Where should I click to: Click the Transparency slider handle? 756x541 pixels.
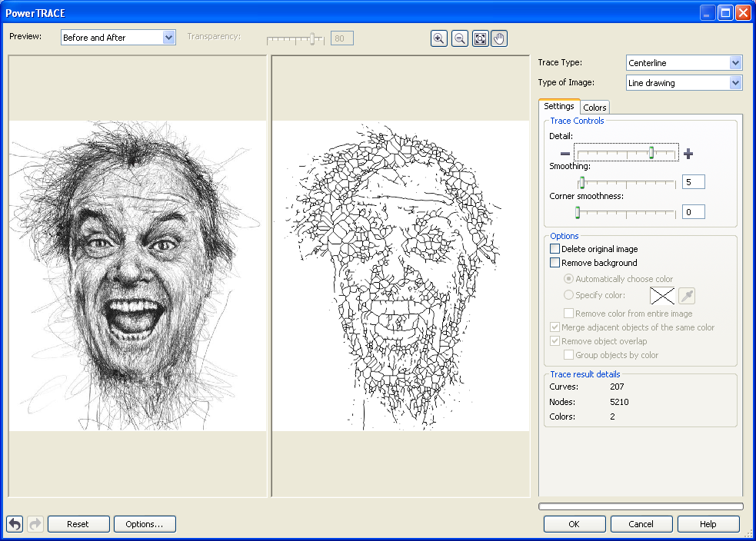click(312, 39)
